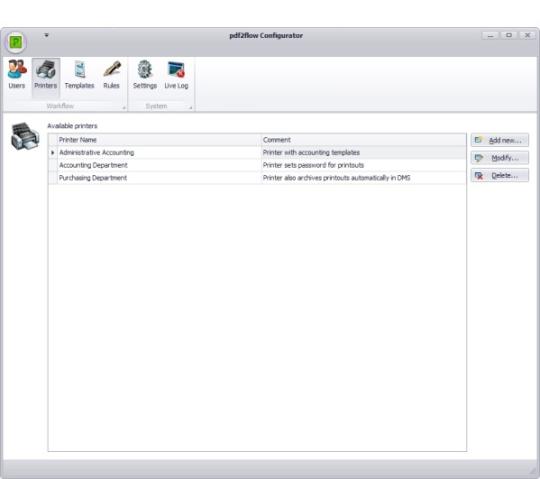Open the quick access toolbar dropdown arrow
The width and height of the screenshot is (540, 479).
tap(46, 35)
